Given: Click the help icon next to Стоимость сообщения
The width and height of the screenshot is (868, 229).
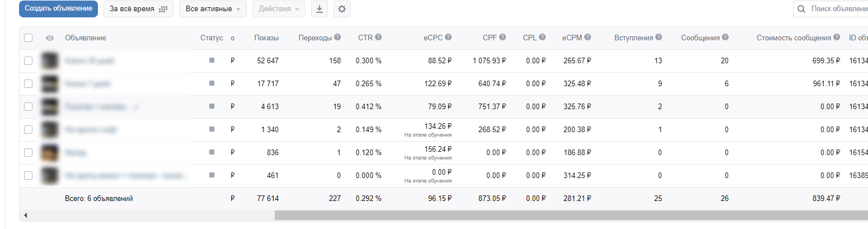Looking at the screenshot, I should tap(836, 38).
